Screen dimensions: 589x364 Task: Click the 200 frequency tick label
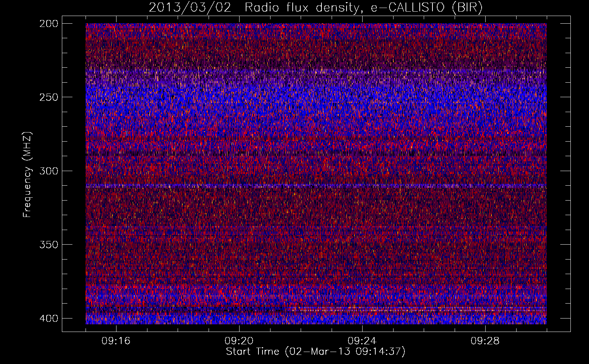(49, 24)
